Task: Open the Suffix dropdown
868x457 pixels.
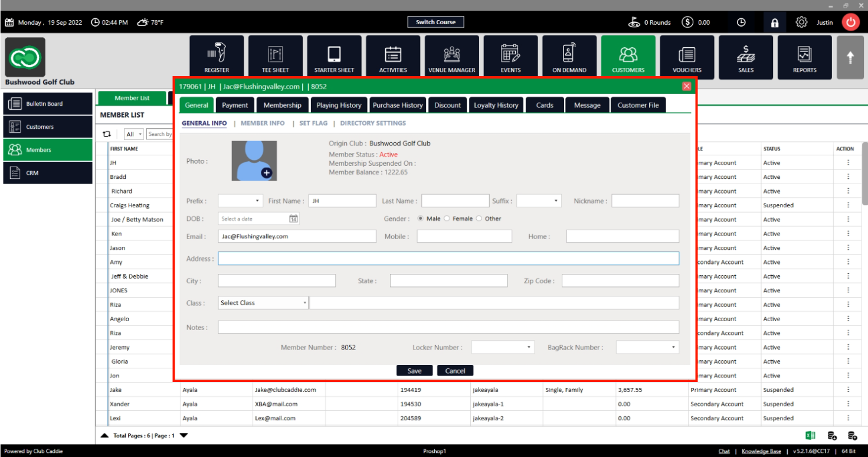Action: pos(539,201)
